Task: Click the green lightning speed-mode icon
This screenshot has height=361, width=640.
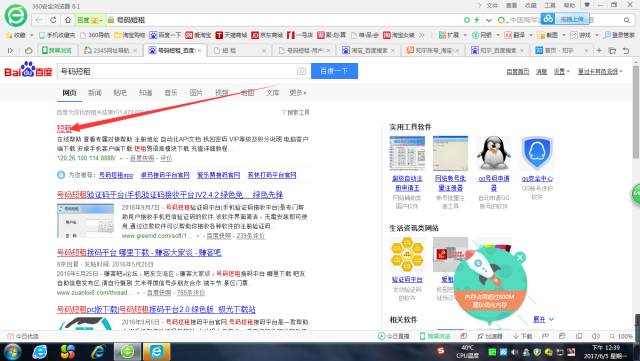Action: [x=476, y=20]
